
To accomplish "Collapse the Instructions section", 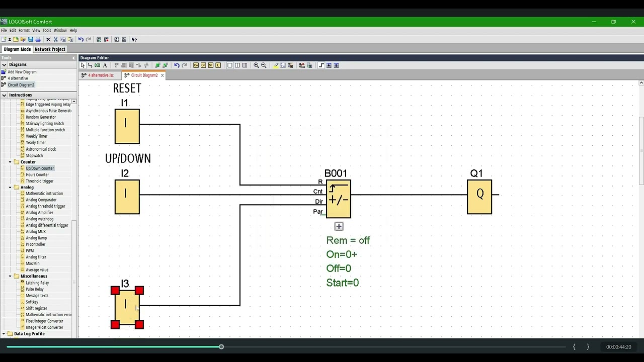I will pyautogui.click(x=4, y=95).
